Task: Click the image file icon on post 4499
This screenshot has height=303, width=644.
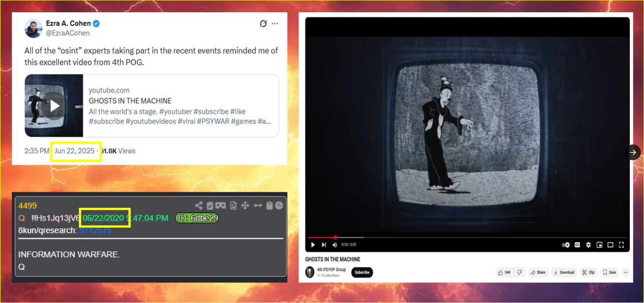Action: (x=233, y=205)
